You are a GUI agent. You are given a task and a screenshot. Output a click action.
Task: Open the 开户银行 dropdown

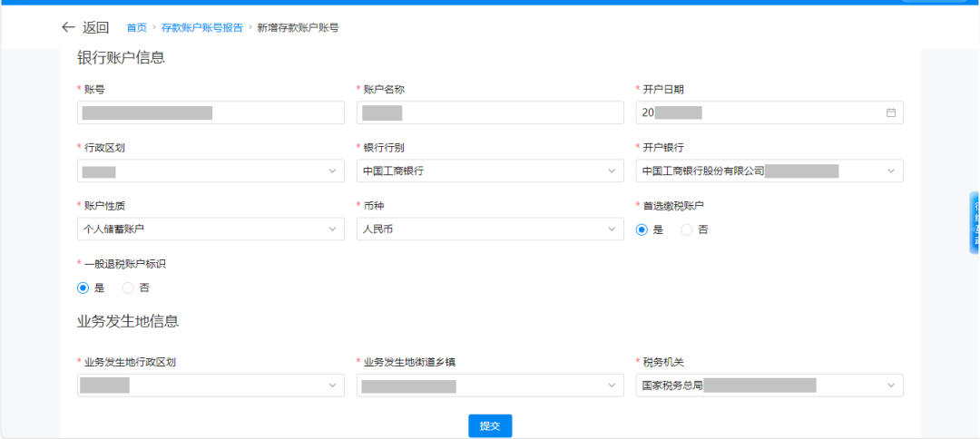click(x=769, y=171)
